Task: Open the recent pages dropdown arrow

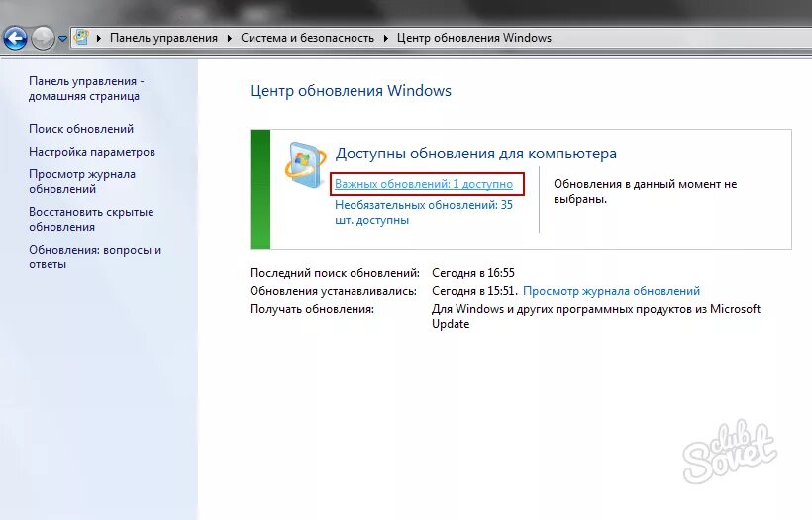Action: (62, 39)
